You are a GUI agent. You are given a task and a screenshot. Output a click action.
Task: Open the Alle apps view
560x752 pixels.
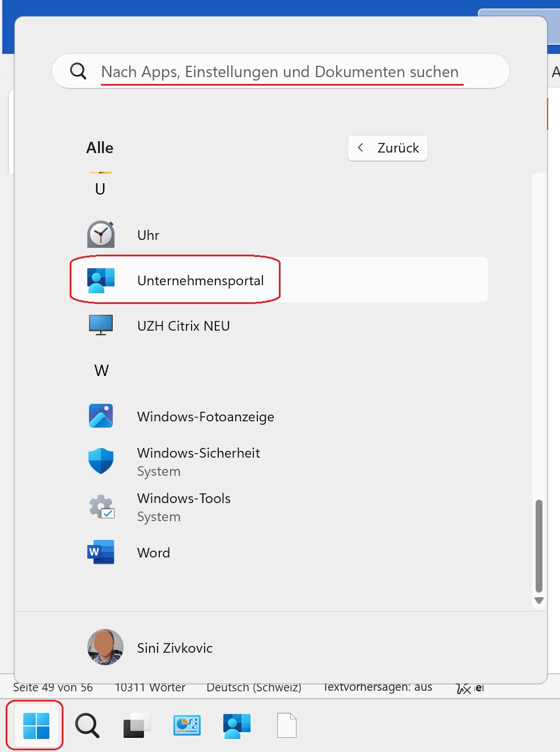pos(100,147)
